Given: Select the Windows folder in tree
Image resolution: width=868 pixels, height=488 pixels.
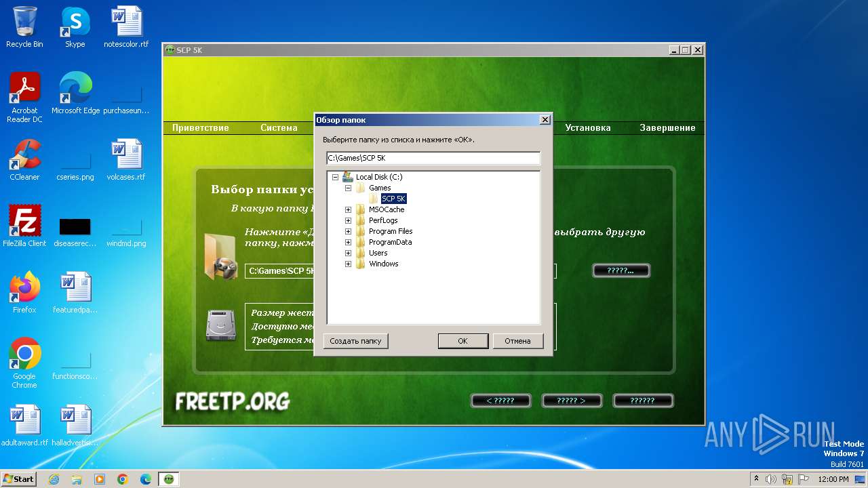Looking at the screenshot, I should (384, 264).
